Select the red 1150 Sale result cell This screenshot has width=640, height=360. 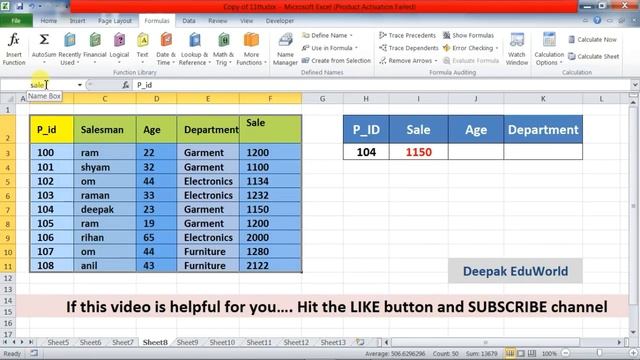[418, 152]
